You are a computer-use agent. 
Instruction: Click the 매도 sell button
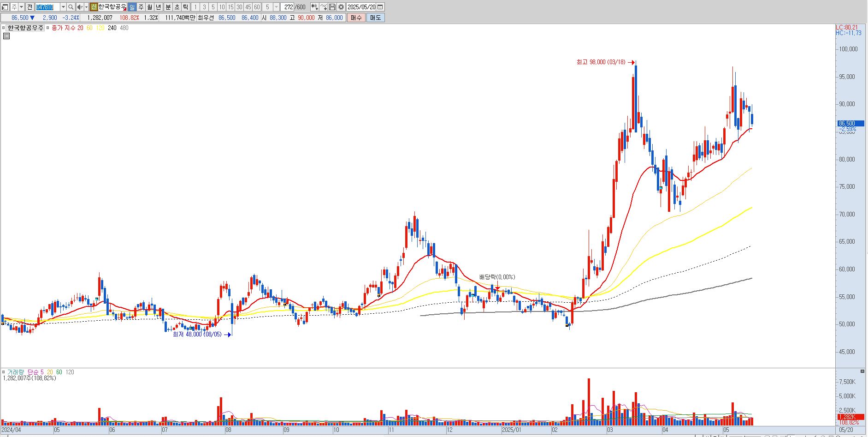(375, 18)
